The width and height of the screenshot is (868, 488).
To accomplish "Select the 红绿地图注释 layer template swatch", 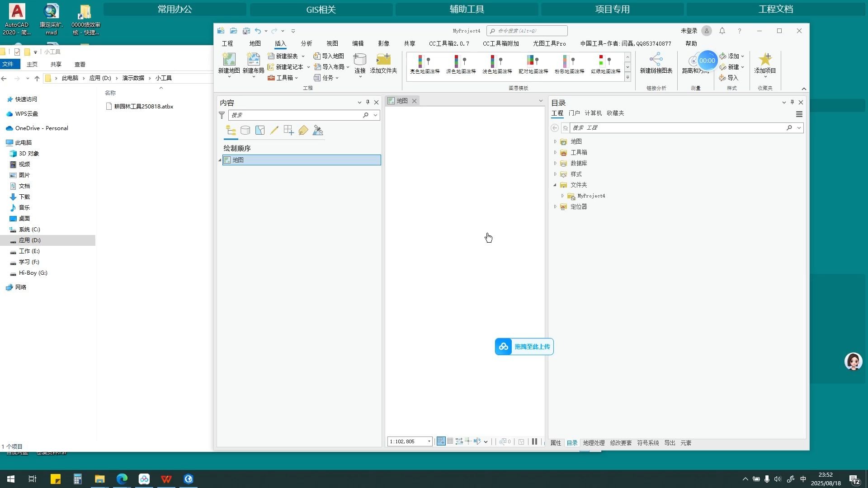I will coord(606,64).
